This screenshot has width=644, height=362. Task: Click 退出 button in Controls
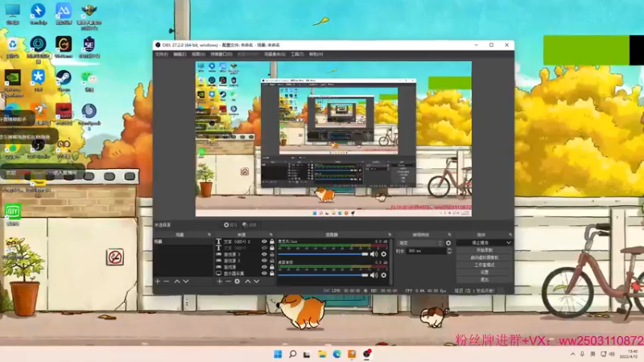[x=485, y=280]
